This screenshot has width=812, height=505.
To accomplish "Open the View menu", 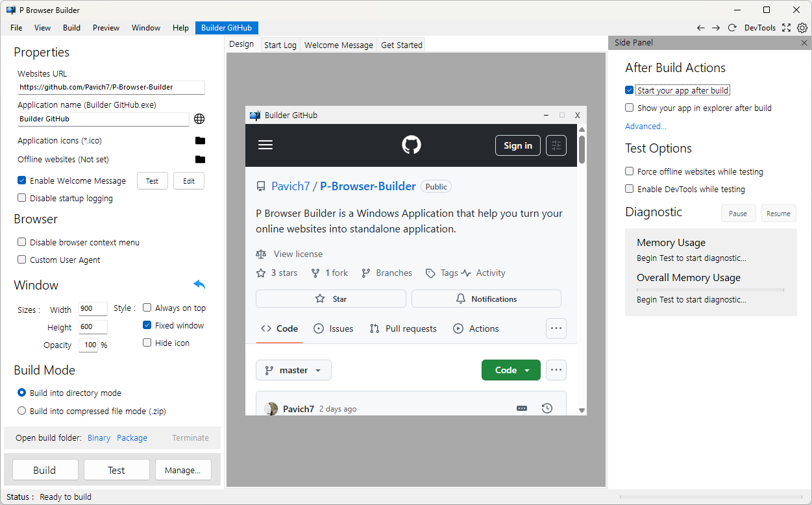I will point(43,28).
